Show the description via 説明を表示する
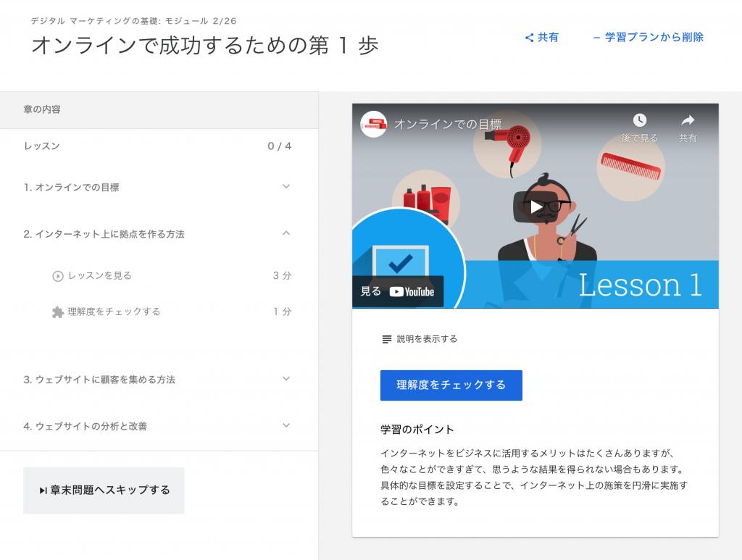This screenshot has height=560, width=742. [427, 339]
